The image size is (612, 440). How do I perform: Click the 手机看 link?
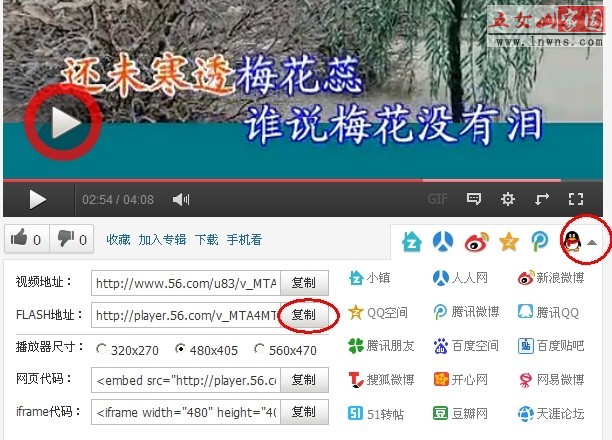(x=244, y=239)
